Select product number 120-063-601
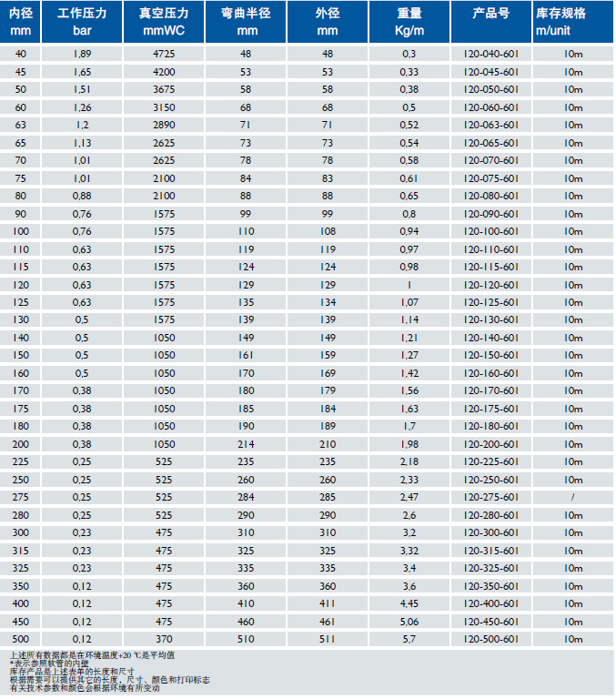The width and height of the screenshot is (616, 699). point(490,125)
